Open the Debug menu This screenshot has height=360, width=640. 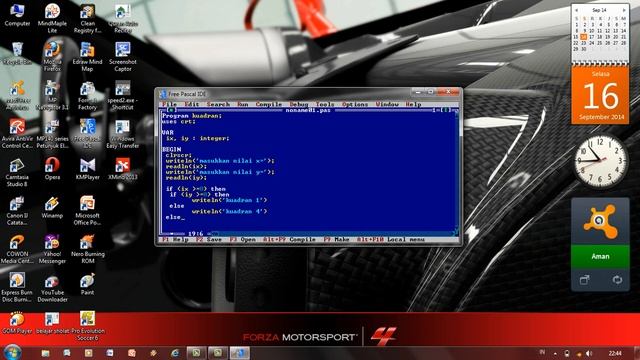click(x=299, y=104)
